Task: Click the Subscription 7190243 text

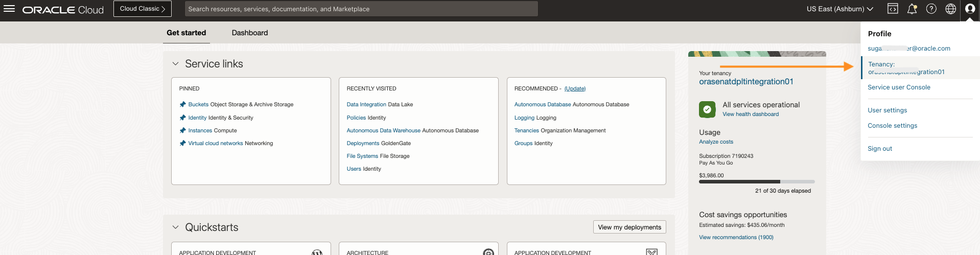Action: [726, 156]
